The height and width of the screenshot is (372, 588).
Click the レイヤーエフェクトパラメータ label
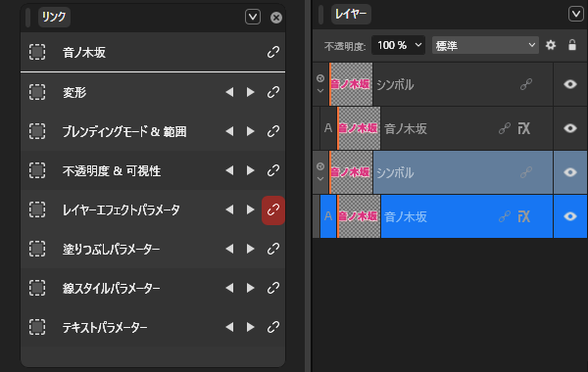(122, 210)
